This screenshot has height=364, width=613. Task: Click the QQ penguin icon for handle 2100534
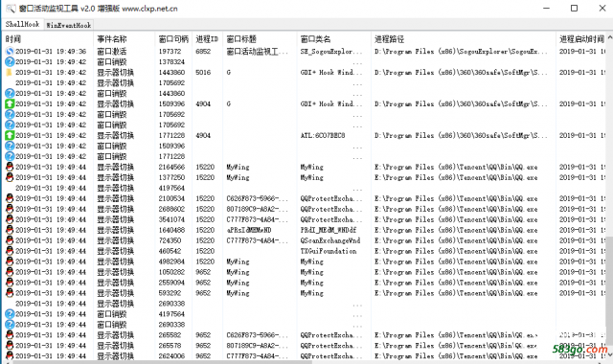click(10, 198)
